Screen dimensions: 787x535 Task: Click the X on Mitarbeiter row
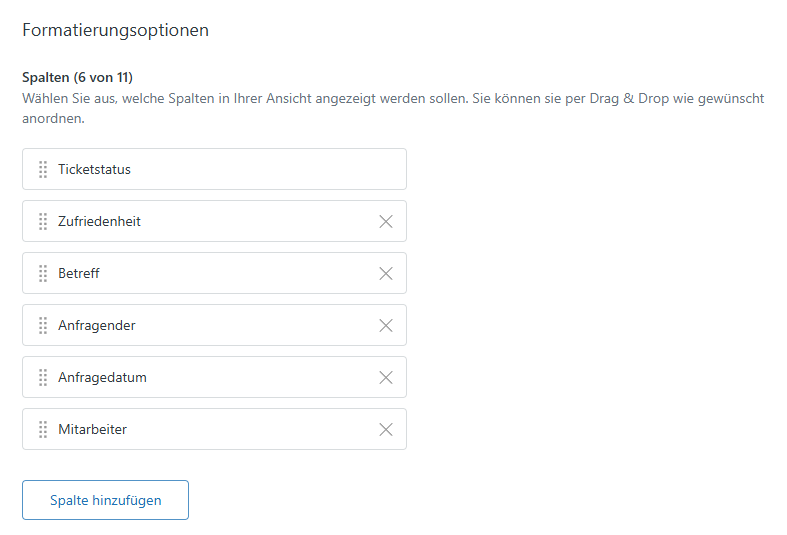(386, 429)
